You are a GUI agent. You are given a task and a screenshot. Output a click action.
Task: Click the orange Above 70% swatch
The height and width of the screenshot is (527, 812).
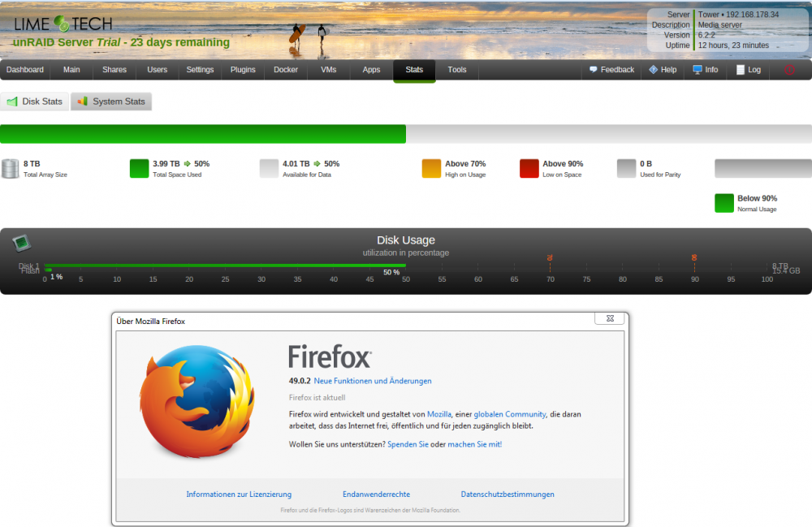431,169
